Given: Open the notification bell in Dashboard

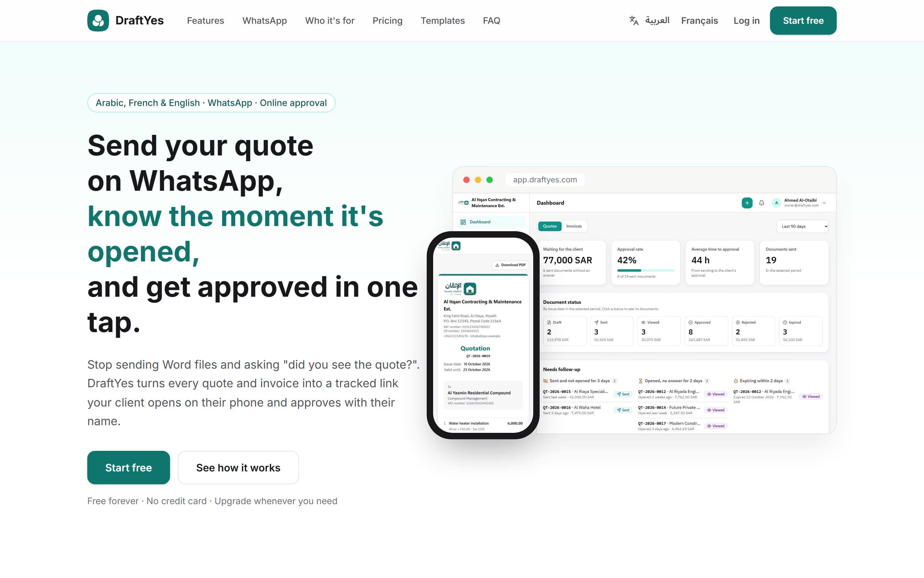Looking at the screenshot, I should pos(761,203).
